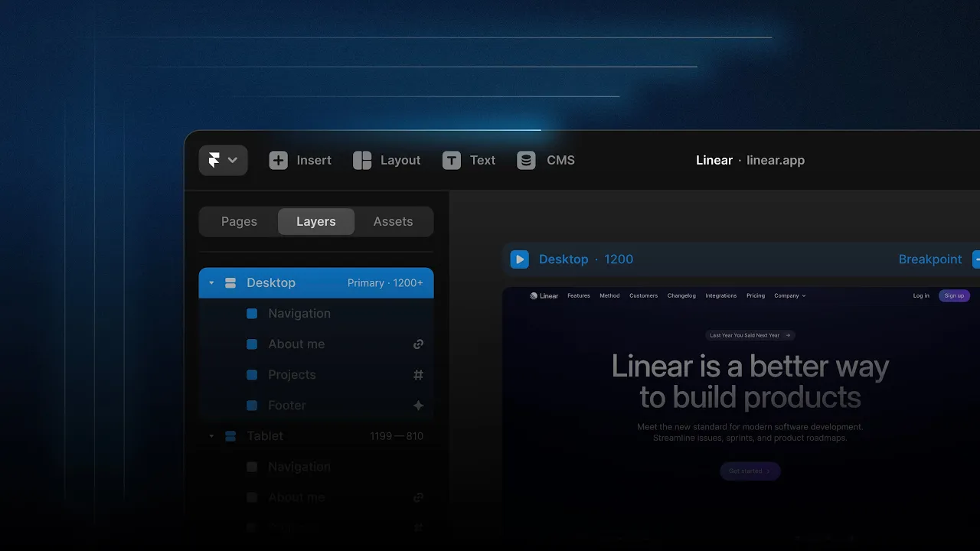Select the Tablet breakpoint layer row
980x551 pixels.
tap(316, 436)
